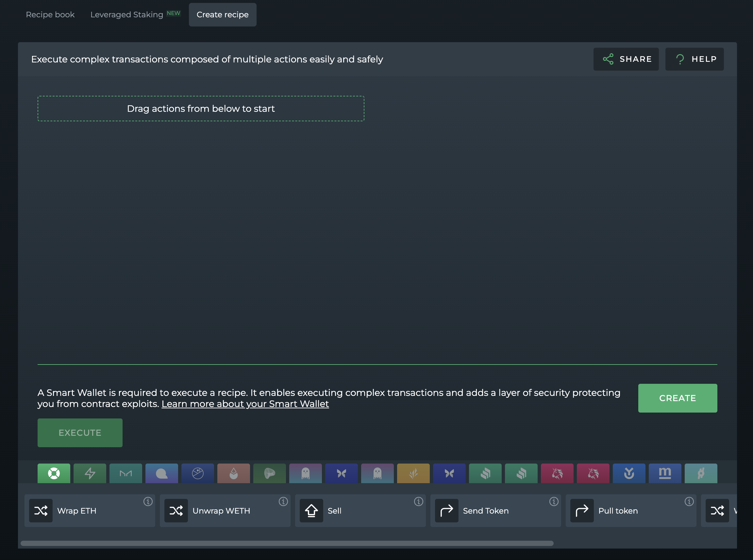Choose the Lido water drop protocol icon
The image size is (753, 560).
pos(233,473)
